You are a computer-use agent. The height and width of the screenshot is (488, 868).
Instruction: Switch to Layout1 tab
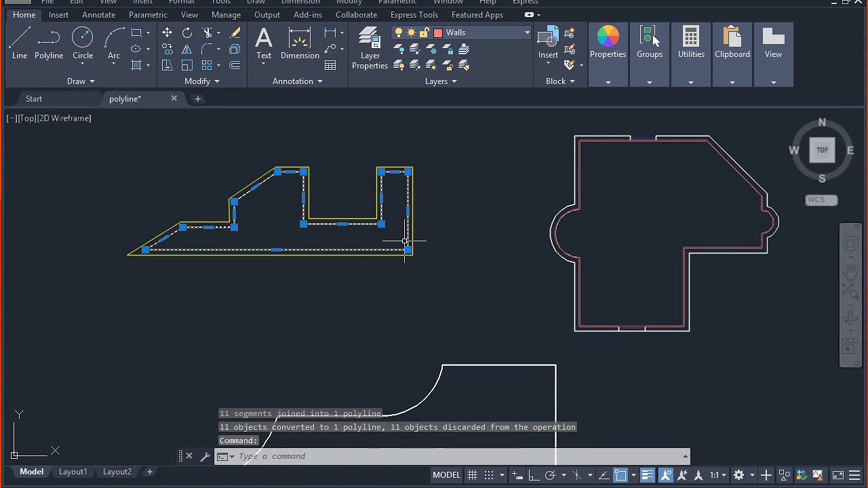click(x=73, y=472)
